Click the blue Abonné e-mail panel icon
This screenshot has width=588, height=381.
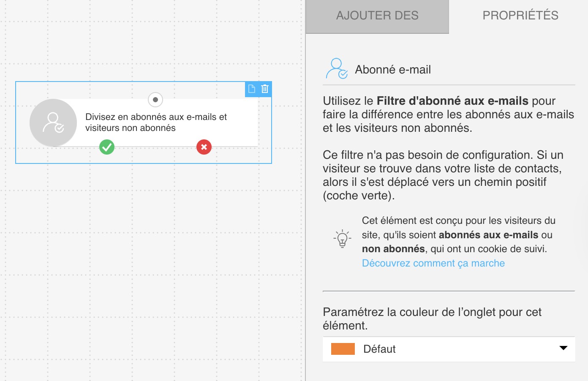(x=337, y=69)
